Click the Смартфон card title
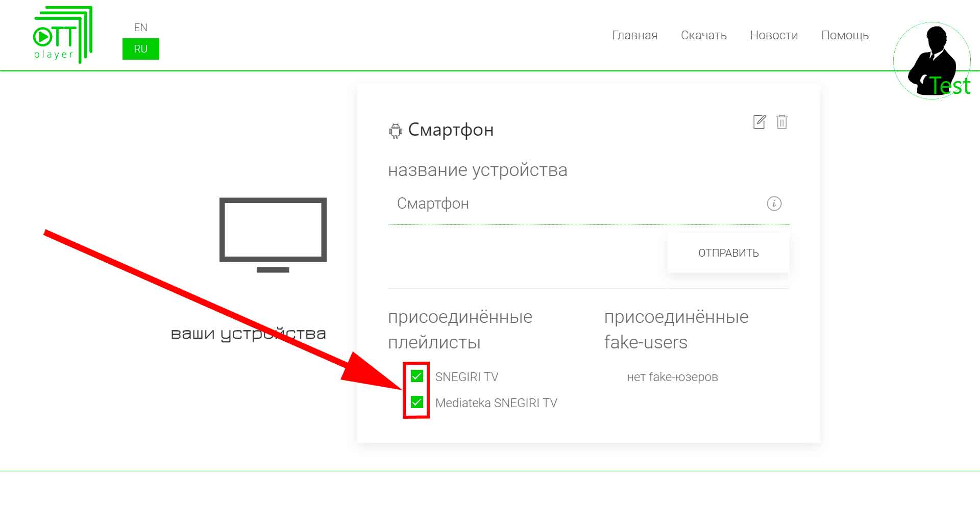The image size is (980, 505). point(451,130)
